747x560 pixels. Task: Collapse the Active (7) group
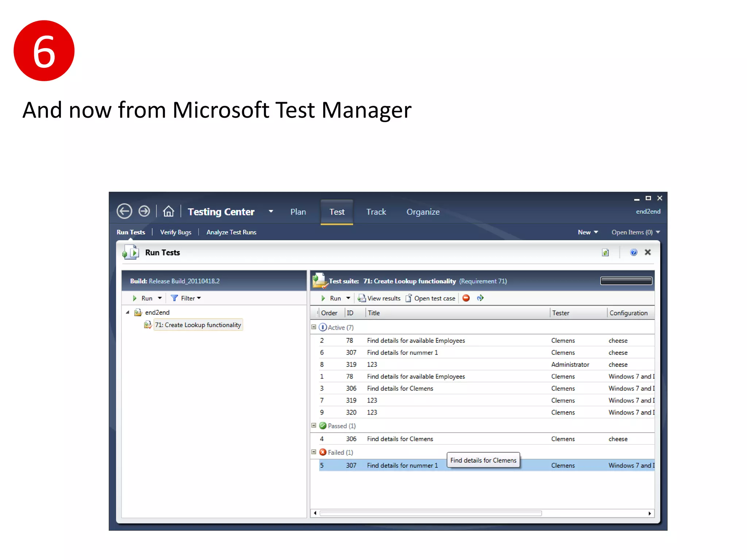tap(314, 327)
